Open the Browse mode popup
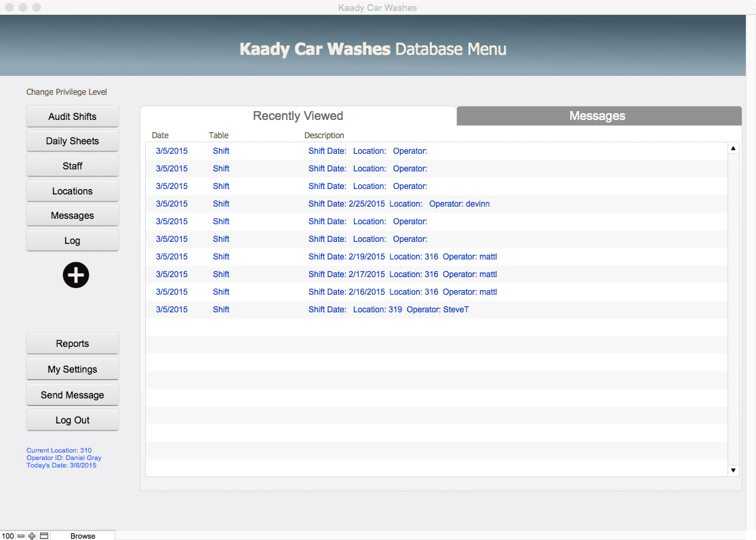The image size is (756, 540). coord(83,536)
